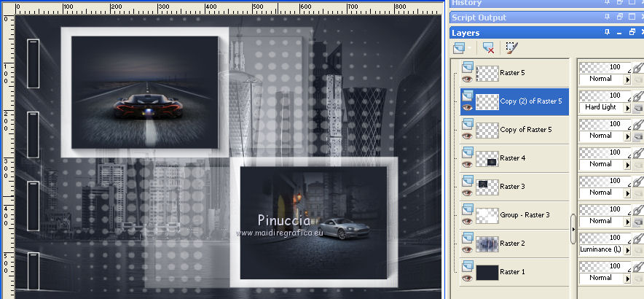The image size is (644, 299).
Task: Click the layer type icon of Copy of Raster 5
Action: pyautogui.click(x=468, y=124)
